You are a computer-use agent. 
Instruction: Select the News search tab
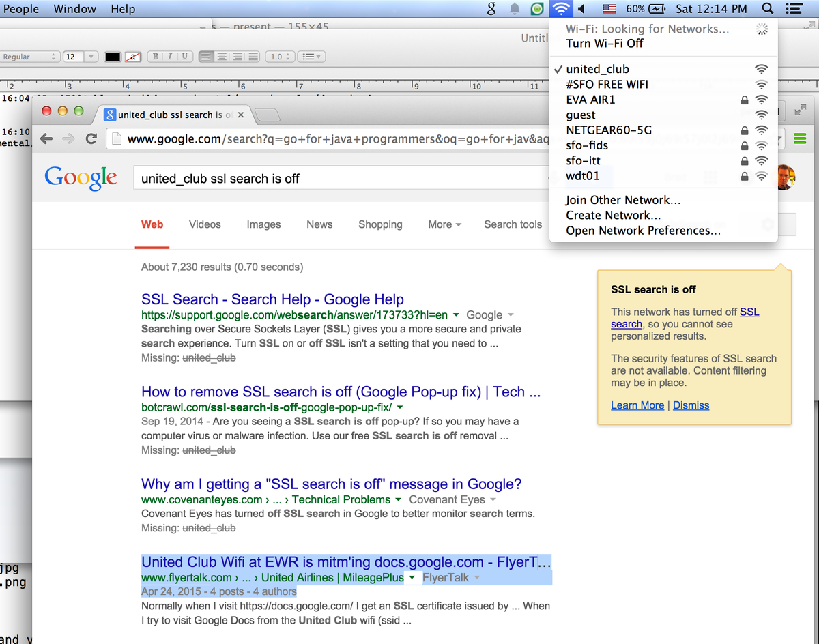tap(319, 224)
